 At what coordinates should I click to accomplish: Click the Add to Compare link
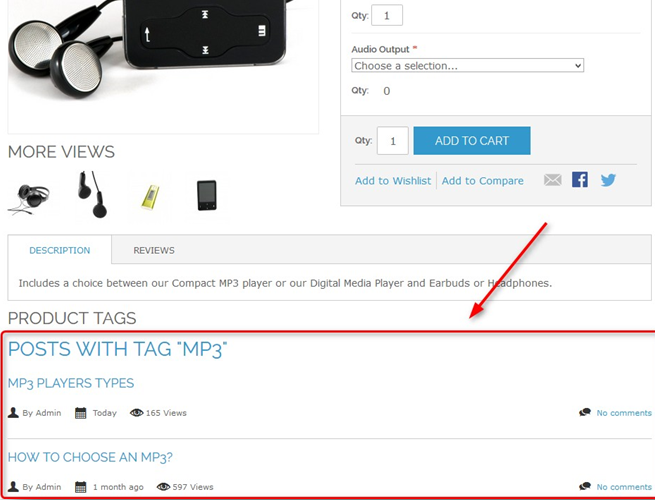point(482,181)
